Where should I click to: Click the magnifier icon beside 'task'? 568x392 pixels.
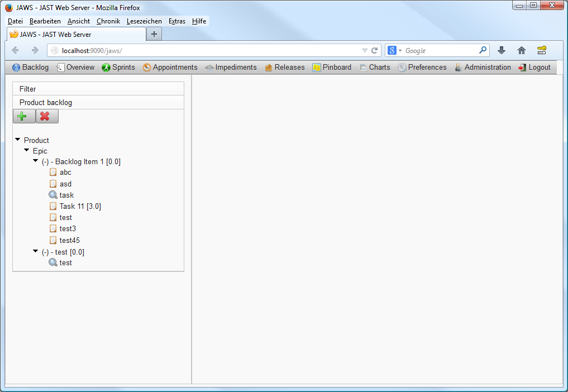pos(52,195)
